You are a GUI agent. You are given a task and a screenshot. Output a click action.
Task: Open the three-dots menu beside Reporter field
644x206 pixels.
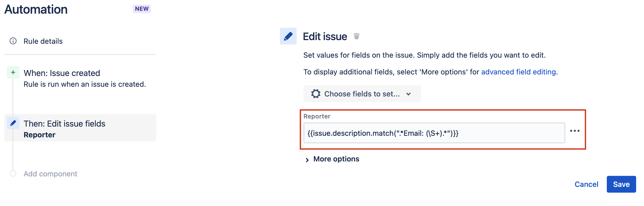pos(575,131)
